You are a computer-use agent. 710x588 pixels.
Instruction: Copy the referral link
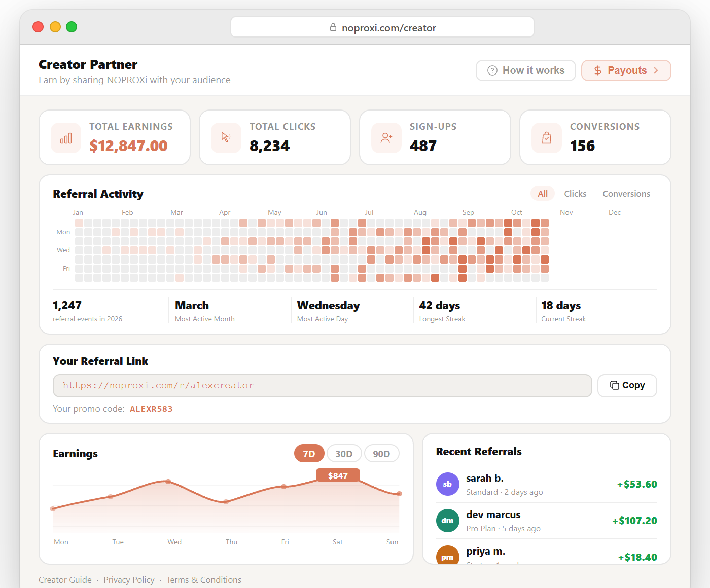[x=627, y=385]
